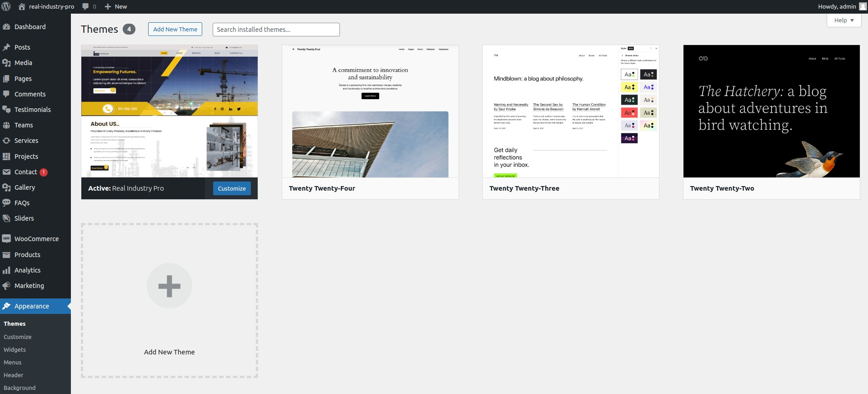868x394 pixels.
Task: Click the Services icon in sidebar
Action: point(6,141)
